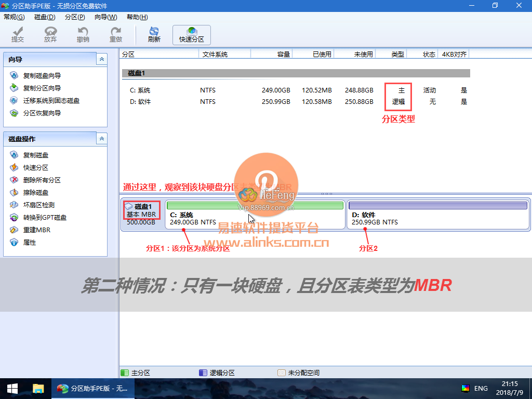This screenshot has height=399, width=532.
Task: Collapse the 磁盘操作 panel
Action: pyautogui.click(x=102, y=139)
